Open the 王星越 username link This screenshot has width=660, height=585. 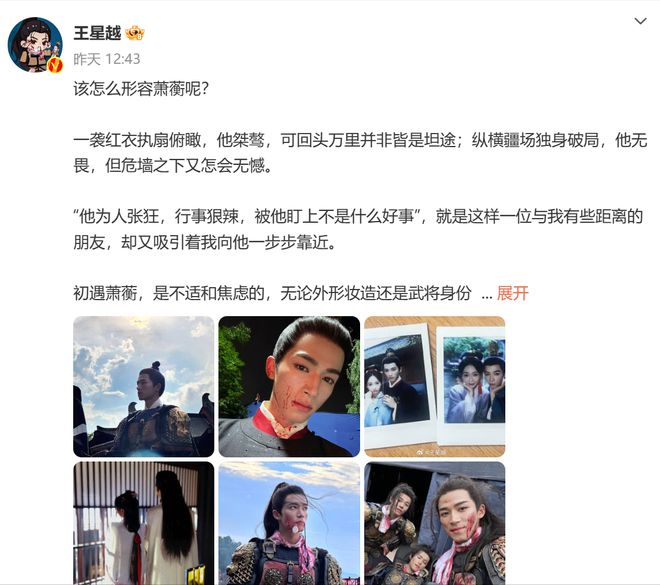click(97, 33)
